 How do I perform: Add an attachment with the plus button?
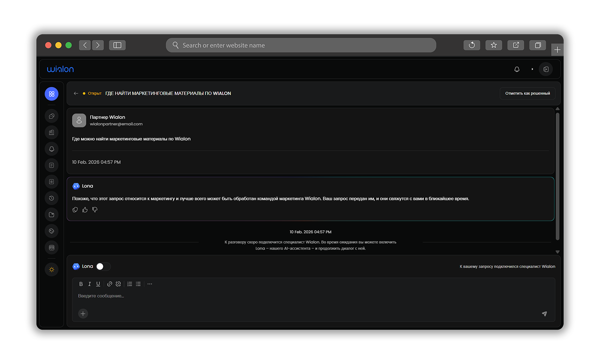pos(83,313)
